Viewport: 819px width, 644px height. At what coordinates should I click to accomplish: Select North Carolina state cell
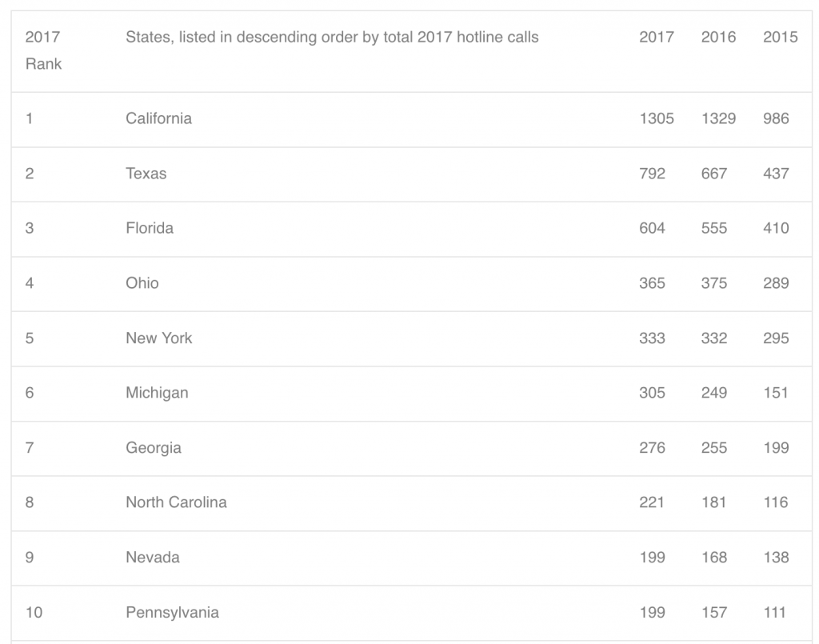[176, 502]
